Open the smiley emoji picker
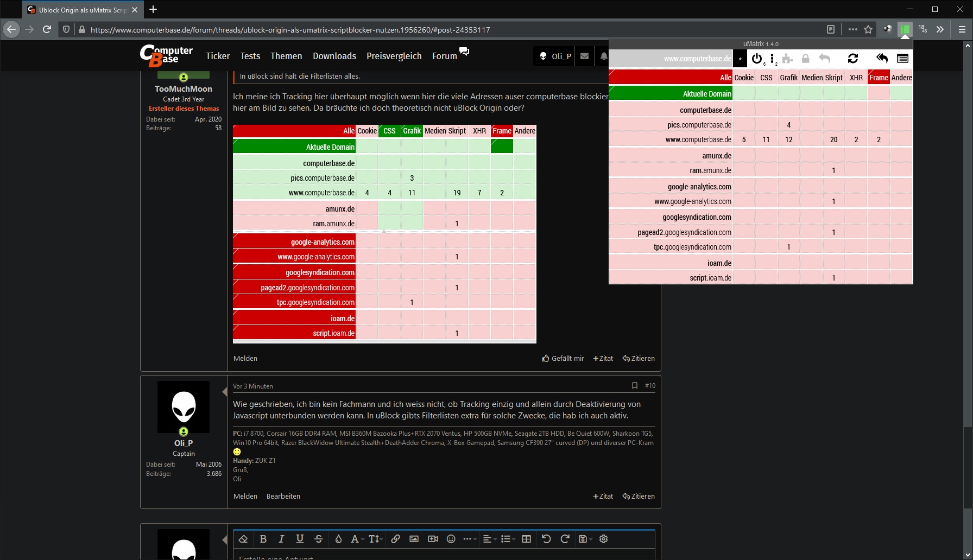973x560 pixels. pyautogui.click(x=451, y=539)
